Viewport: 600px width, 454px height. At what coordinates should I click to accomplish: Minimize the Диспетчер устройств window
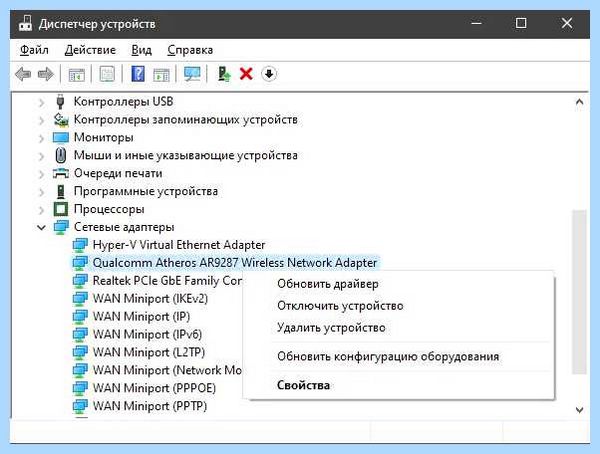coord(476,23)
